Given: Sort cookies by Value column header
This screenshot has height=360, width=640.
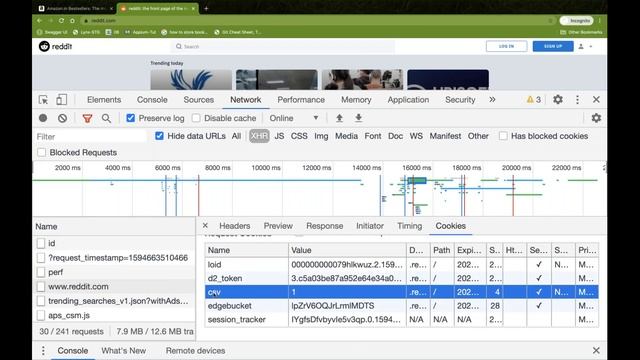Looking at the screenshot, I should (x=347, y=250).
